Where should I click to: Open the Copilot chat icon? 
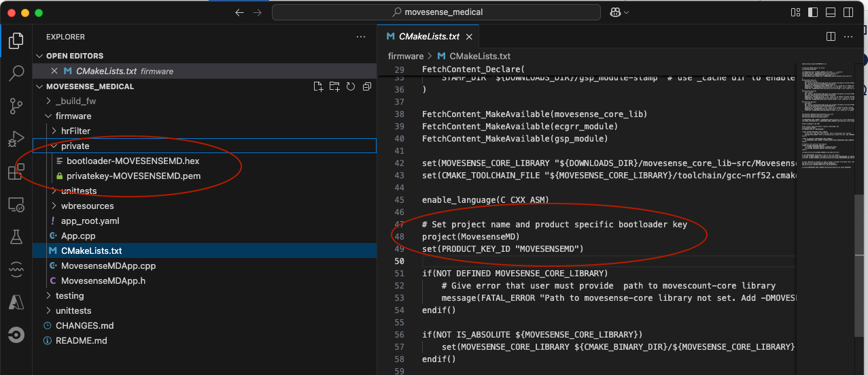[616, 12]
